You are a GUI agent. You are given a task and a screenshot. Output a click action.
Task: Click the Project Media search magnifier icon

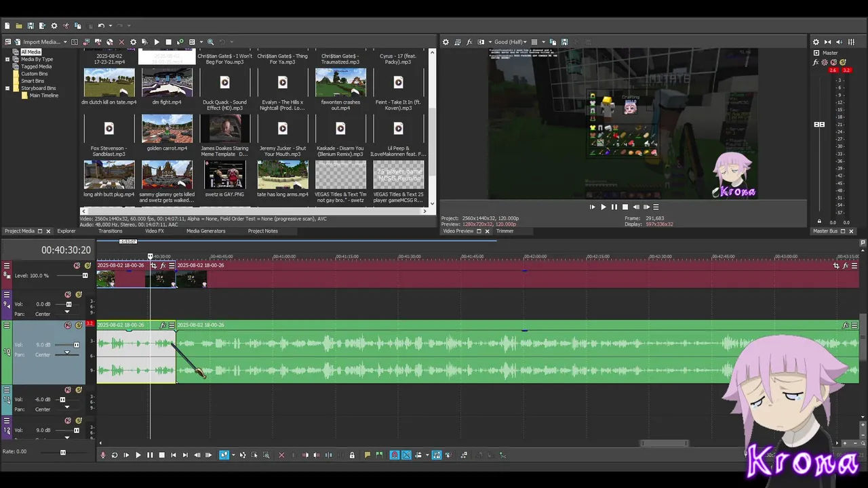[210, 42]
